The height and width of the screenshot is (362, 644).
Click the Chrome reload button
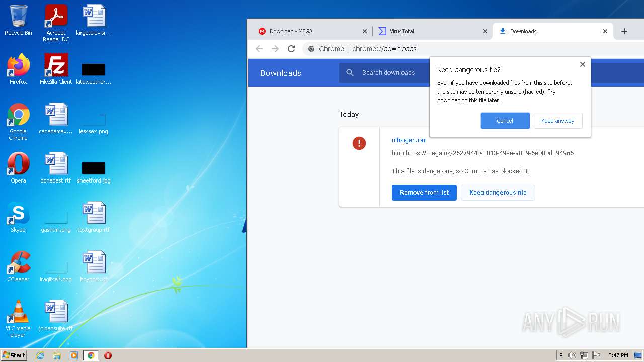(x=291, y=49)
